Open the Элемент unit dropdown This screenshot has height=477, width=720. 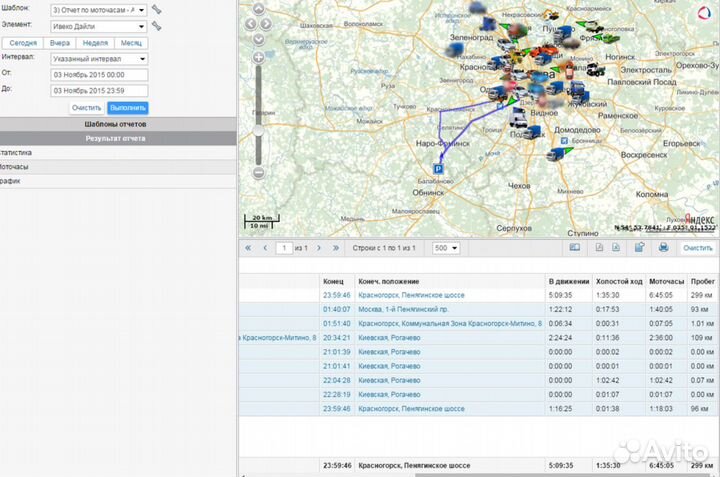tap(97, 26)
